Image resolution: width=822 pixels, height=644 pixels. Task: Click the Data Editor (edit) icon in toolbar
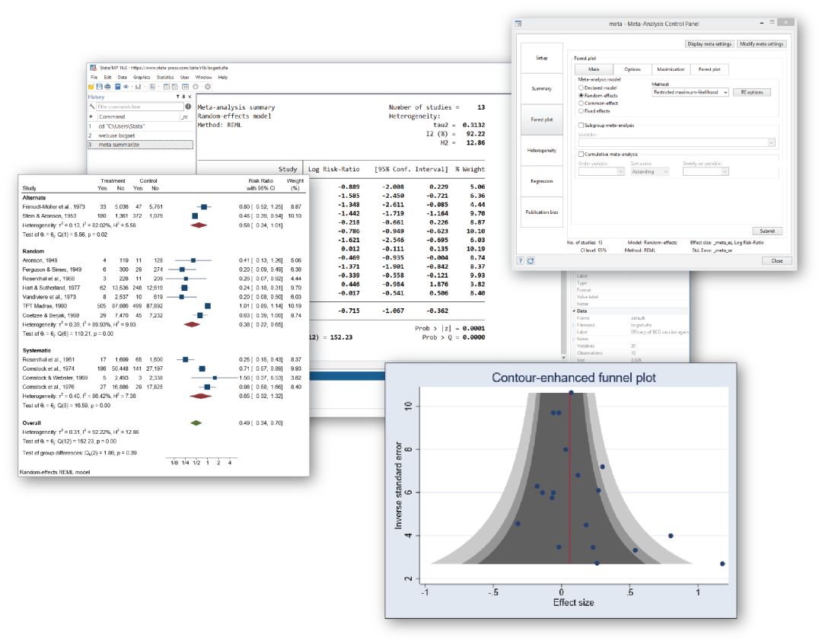click(x=167, y=87)
